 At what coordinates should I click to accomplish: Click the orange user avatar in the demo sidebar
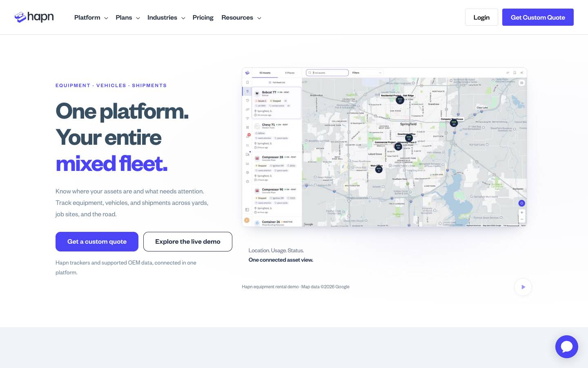[247, 220]
